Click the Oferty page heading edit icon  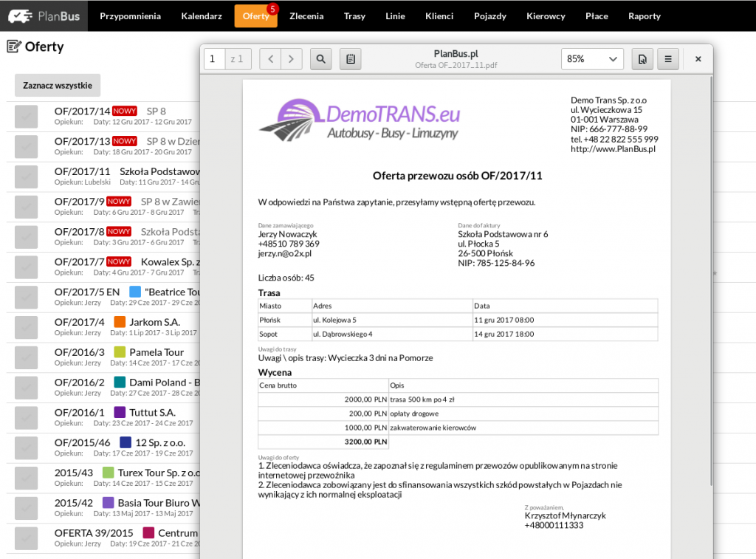tap(13, 47)
